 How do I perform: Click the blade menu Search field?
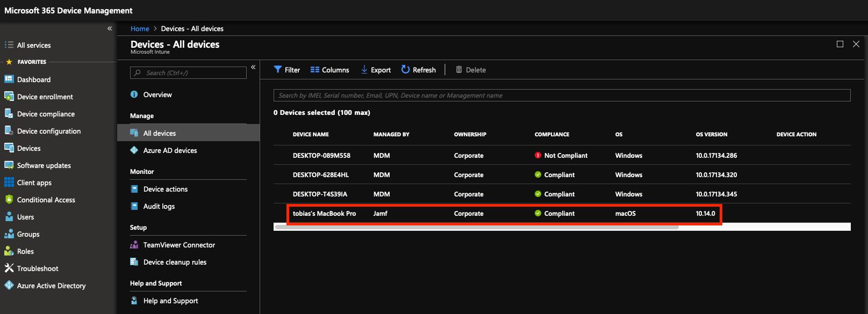pos(188,73)
